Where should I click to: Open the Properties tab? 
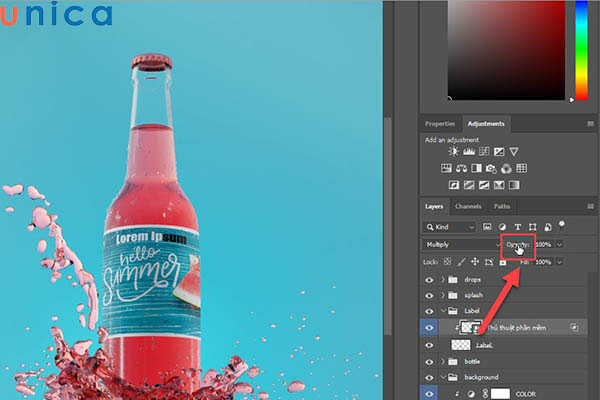click(x=440, y=124)
